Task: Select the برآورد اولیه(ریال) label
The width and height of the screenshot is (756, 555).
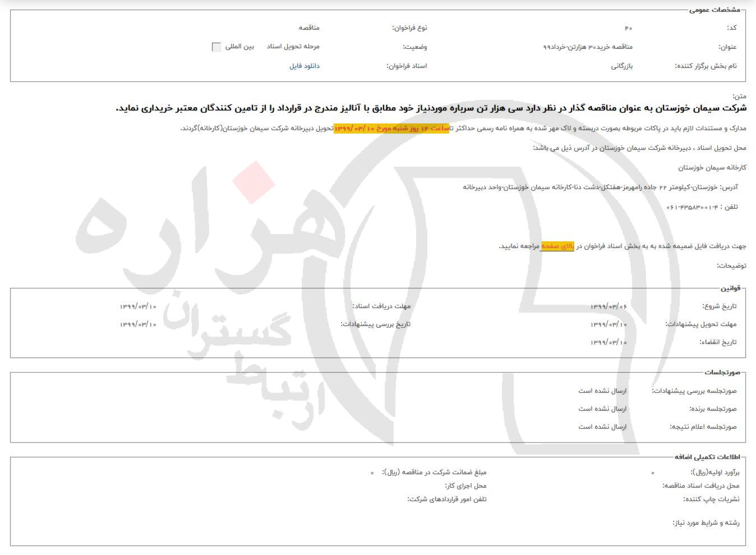Action: click(x=715, y=473)
